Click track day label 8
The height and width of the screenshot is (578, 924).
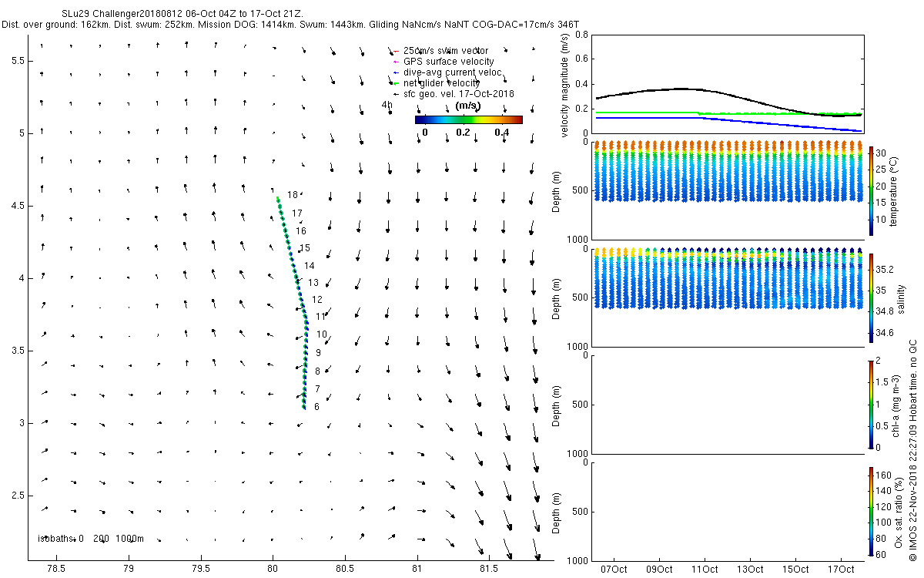[317, 371]
